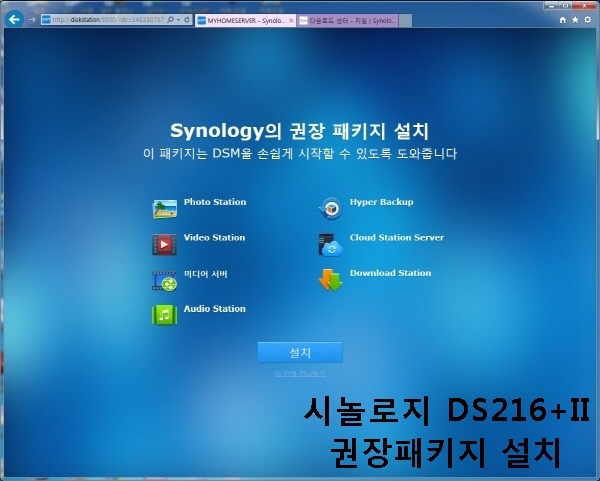This screenshot has width=600, height=481.
Task: Click the skip this step link
Action: pyautogui.click(x=300, y=373)
